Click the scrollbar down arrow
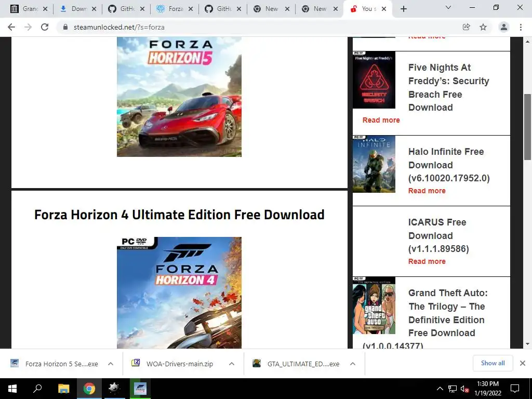 pos(528,344)
